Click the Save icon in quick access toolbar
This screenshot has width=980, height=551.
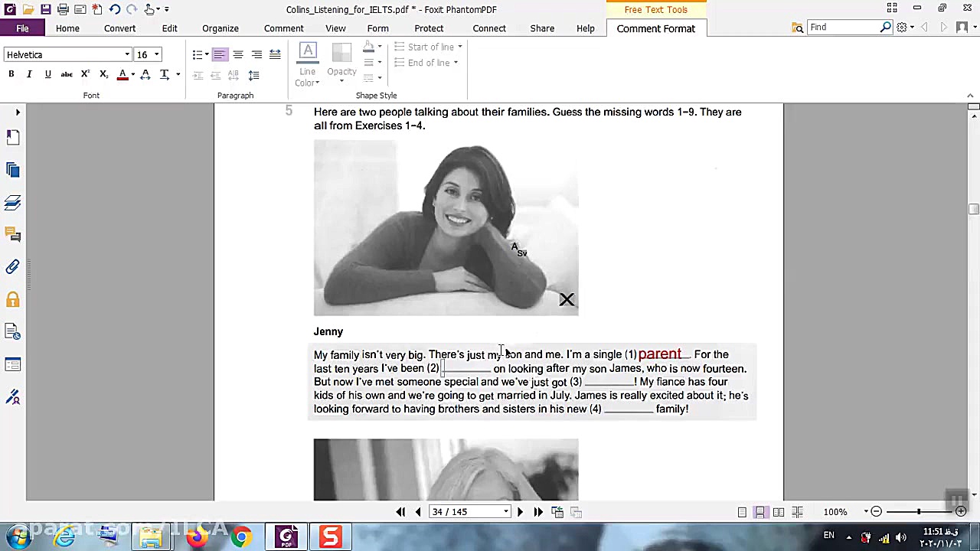pyautogui.click(x=46, y=9)
